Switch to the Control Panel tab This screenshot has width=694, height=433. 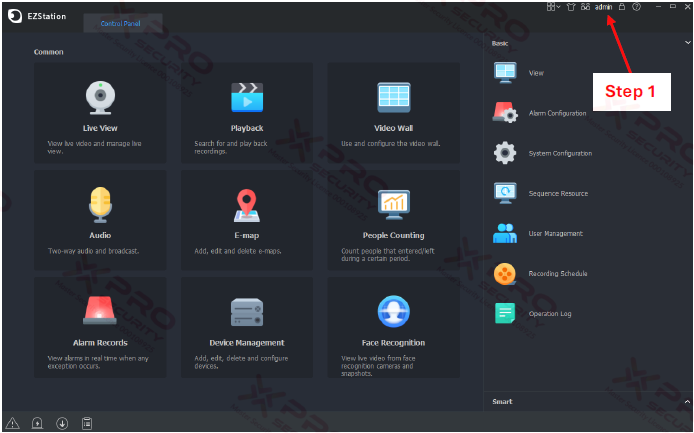(123, 23)
